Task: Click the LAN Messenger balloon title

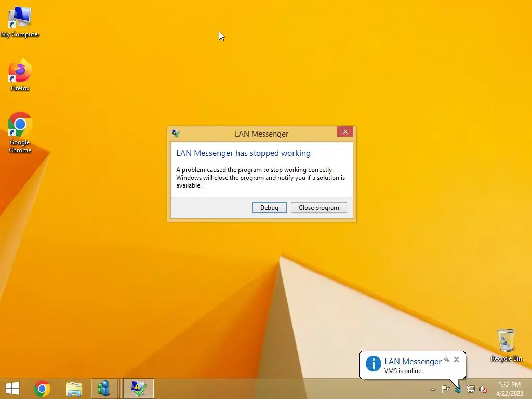Action: (413, 362)
